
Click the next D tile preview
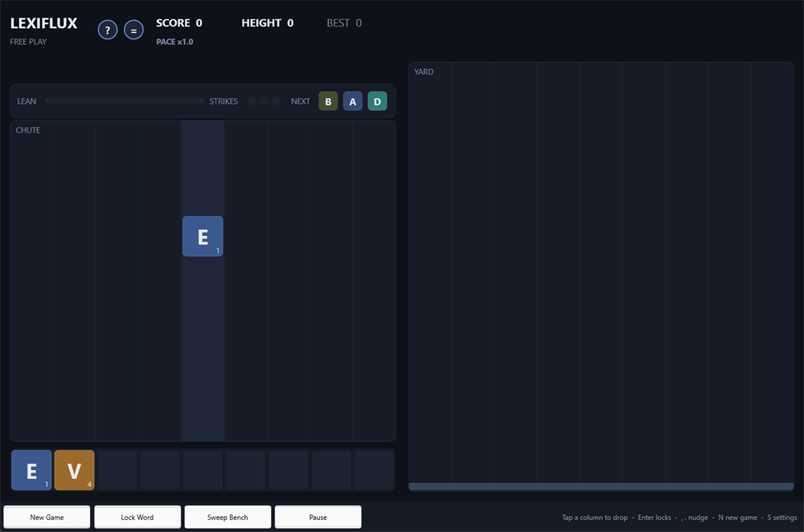pyautogui.click(x=377, y=101)
